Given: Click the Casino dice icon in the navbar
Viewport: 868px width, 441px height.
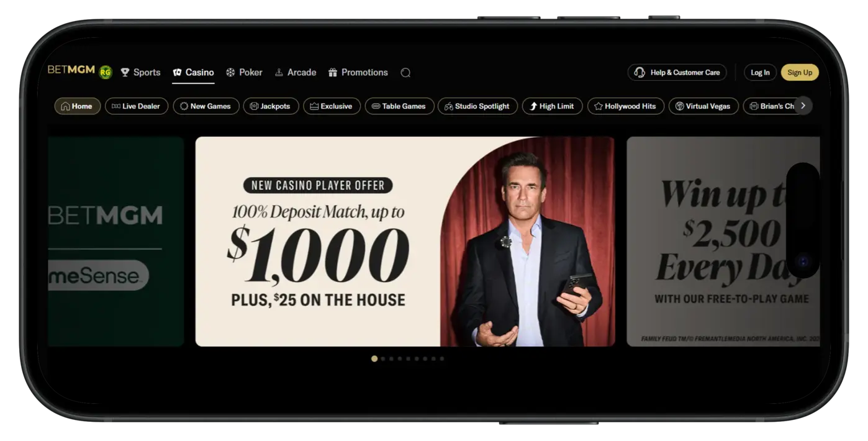Looking at the screenshot, I should point(176,72).
